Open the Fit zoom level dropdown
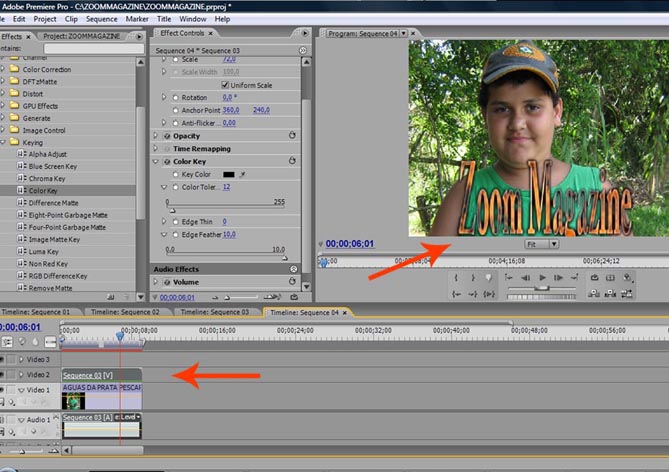This screenshot has height=472, width=669. click(541, 243)
